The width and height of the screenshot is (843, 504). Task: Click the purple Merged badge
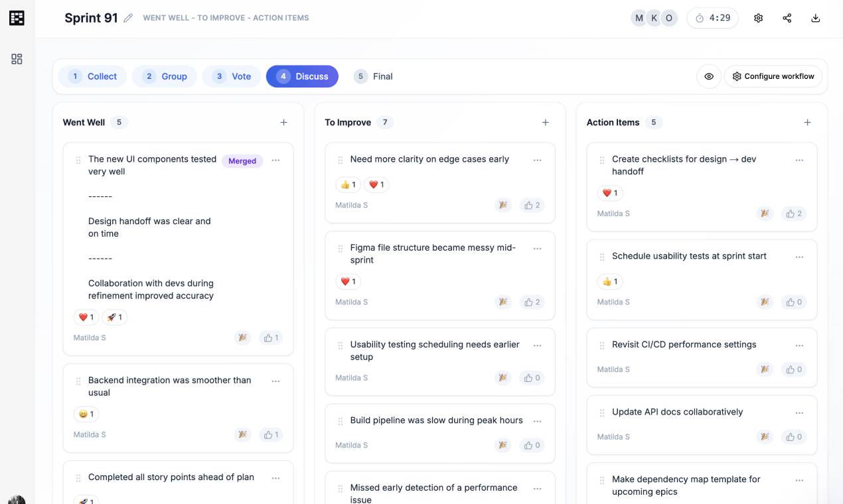(x=242, y=161)
